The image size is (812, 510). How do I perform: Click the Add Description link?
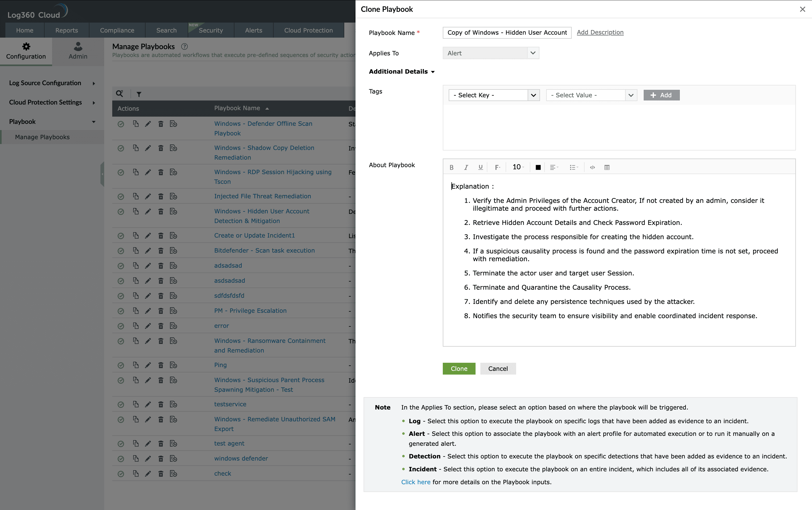pyautogui.click(x=600, y=33)
